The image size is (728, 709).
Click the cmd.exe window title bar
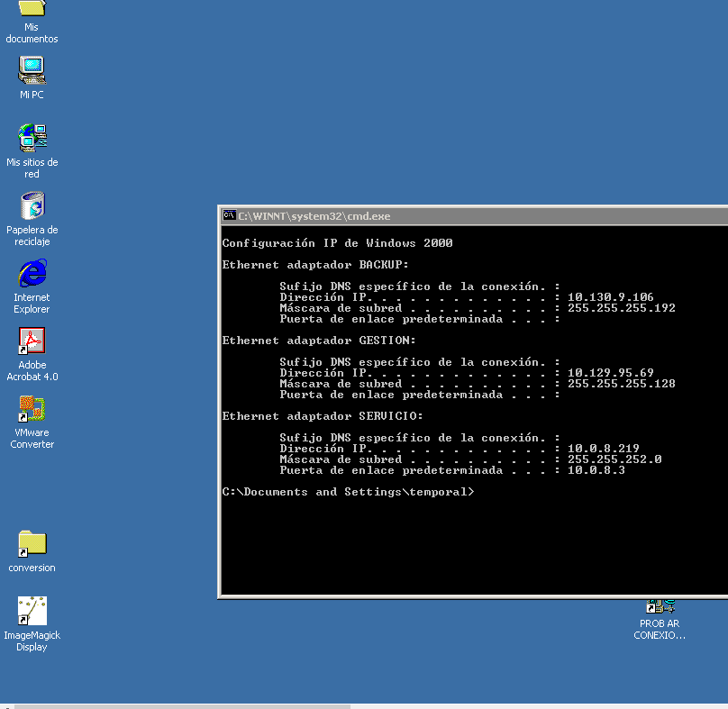[x=450, y=216]
